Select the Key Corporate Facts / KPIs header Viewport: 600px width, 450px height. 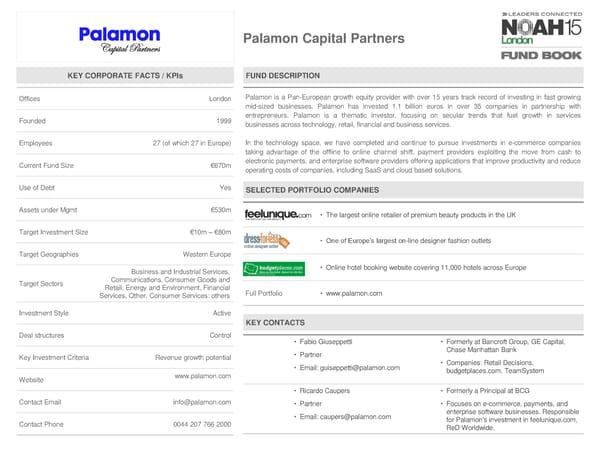125,76
